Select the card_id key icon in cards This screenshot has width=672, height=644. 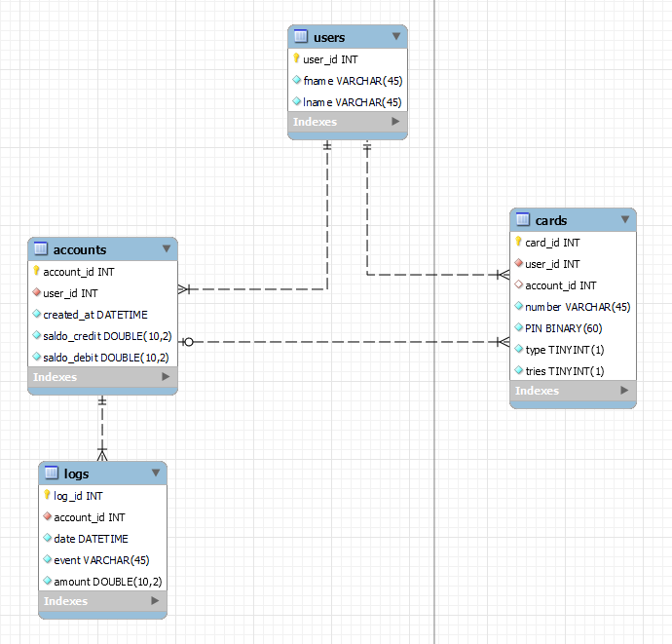518,242
